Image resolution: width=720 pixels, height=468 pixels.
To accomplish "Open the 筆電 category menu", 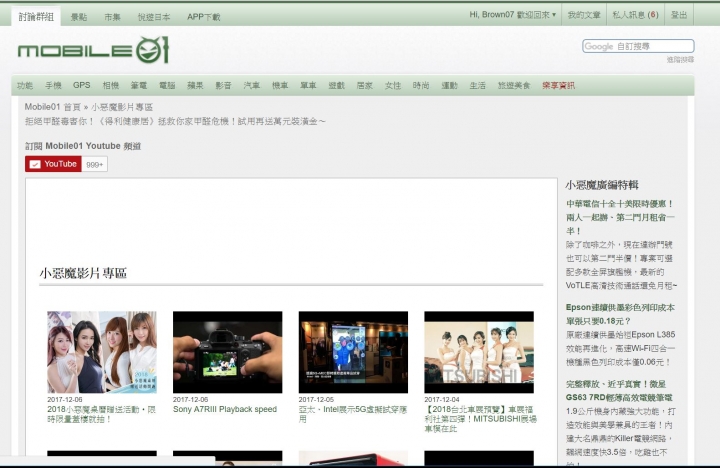I will (x=139, y=85).
